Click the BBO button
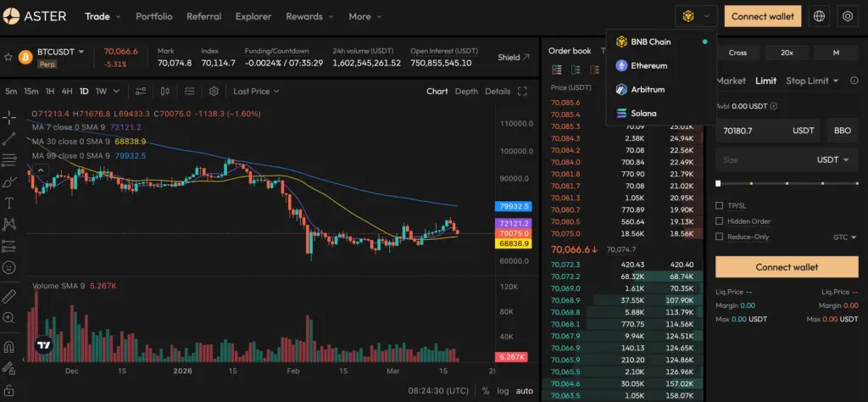The width and height of the screenshot is (868, 402). 843,131
